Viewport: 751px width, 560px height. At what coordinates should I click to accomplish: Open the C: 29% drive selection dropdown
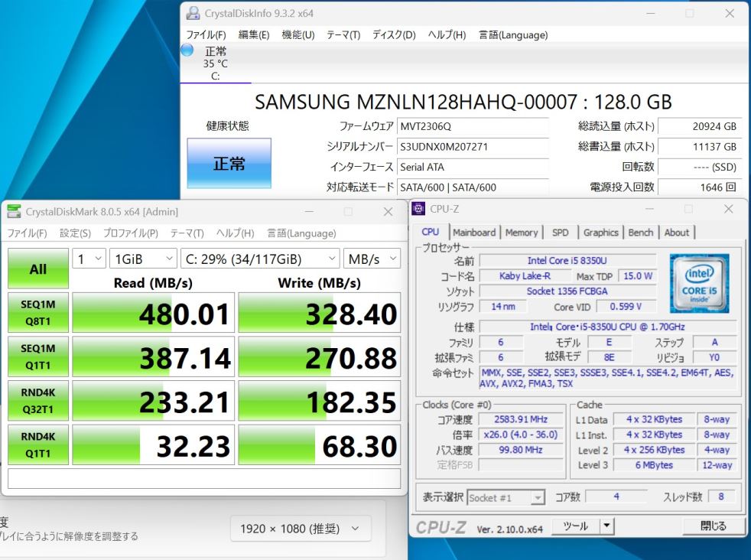point(260,259)
